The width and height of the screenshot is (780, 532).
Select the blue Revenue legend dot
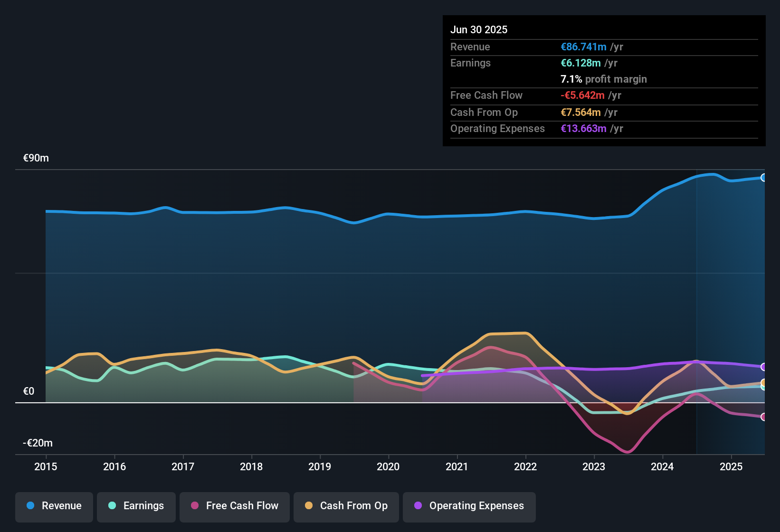(x=30, y=506)
